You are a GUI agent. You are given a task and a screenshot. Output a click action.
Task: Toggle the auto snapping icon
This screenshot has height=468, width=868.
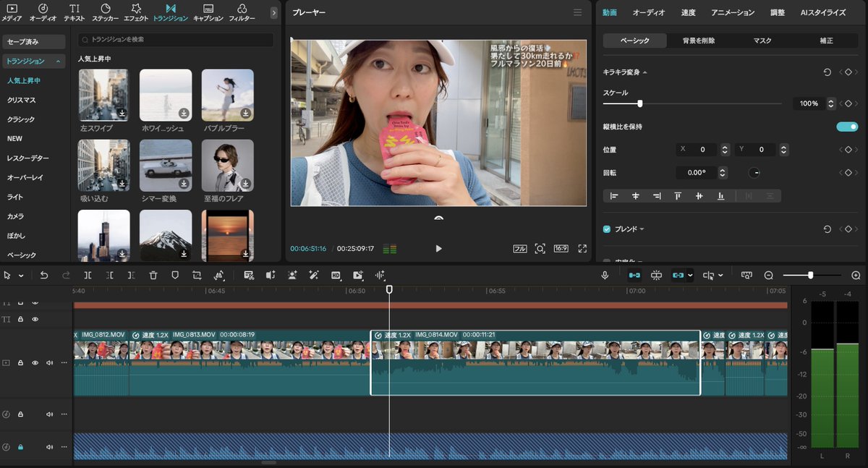click(656, 276)
